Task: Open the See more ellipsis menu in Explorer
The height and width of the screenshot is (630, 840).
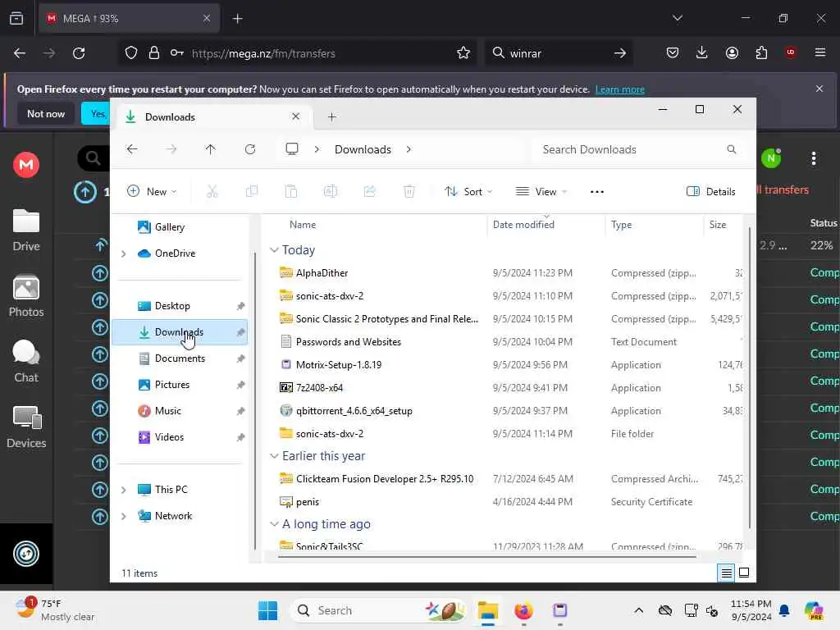Action: point(597,192)
